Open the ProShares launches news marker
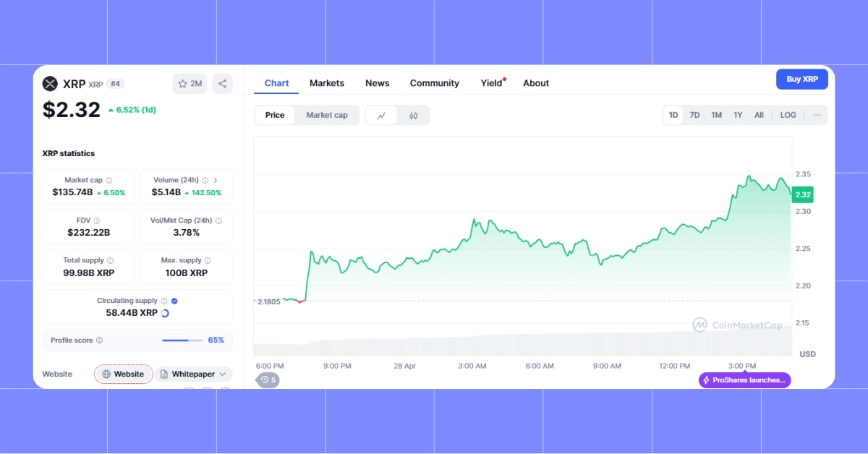 [744, 380]
